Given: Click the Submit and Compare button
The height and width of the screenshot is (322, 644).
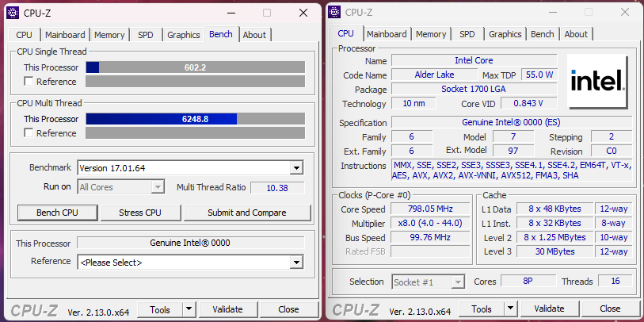Looking at the screenshot, I should (x=247, y=213).
